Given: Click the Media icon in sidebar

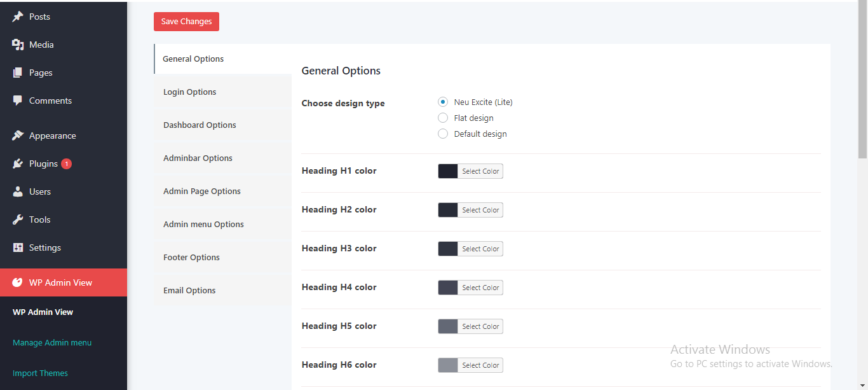Looking at the screenshot, I should [18, 45].
